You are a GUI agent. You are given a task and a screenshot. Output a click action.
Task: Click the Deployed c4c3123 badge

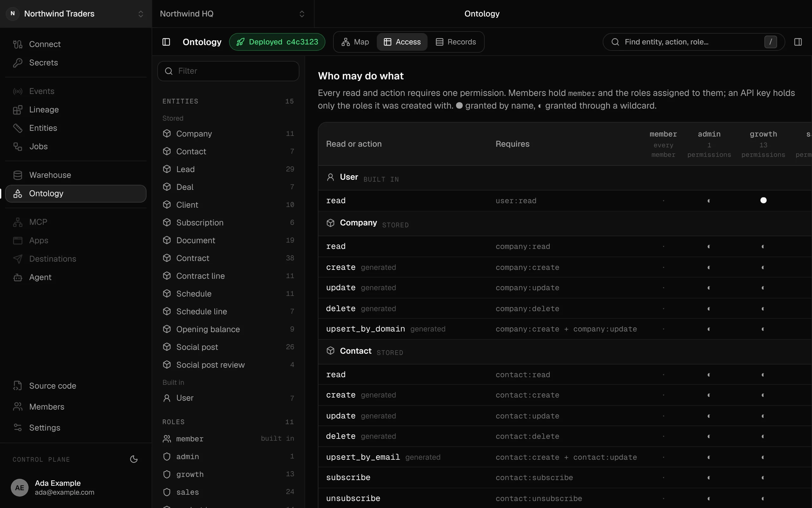point(277,42)
